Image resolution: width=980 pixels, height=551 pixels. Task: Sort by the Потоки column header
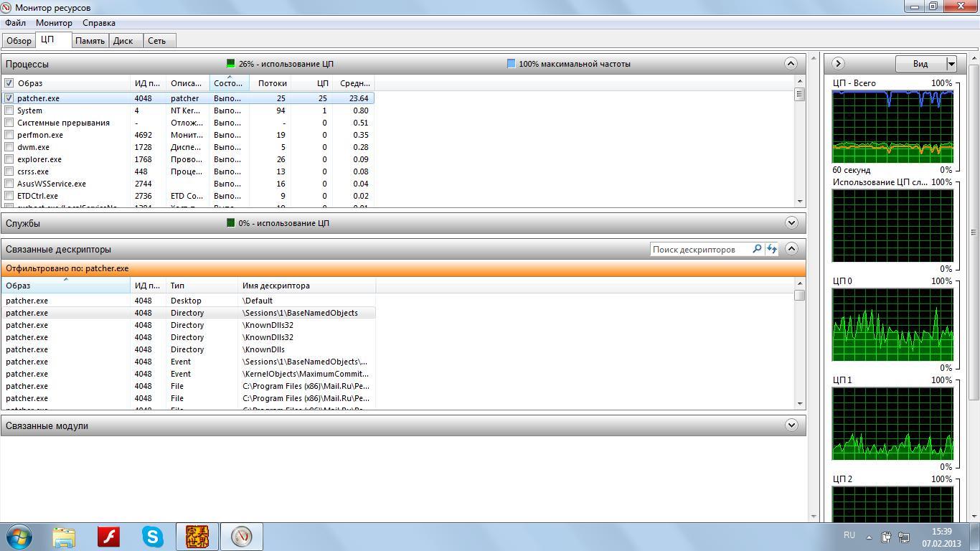pyautogui.click(x=272, y=83)
